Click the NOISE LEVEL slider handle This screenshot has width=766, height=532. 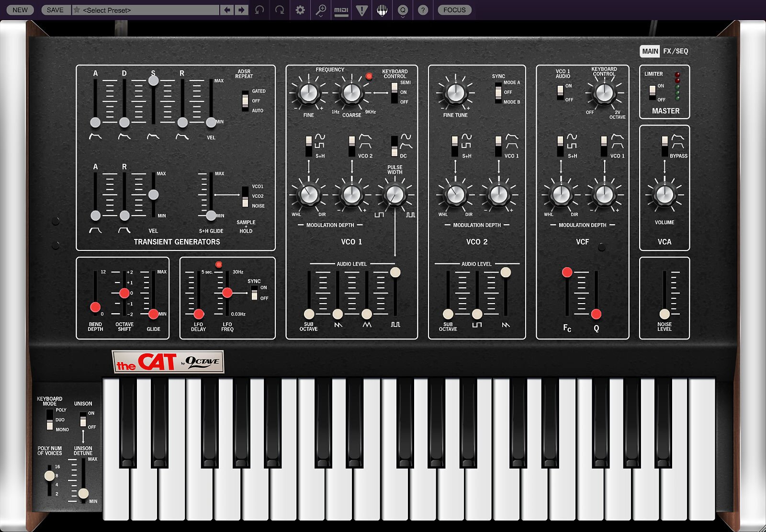[665, 314]
